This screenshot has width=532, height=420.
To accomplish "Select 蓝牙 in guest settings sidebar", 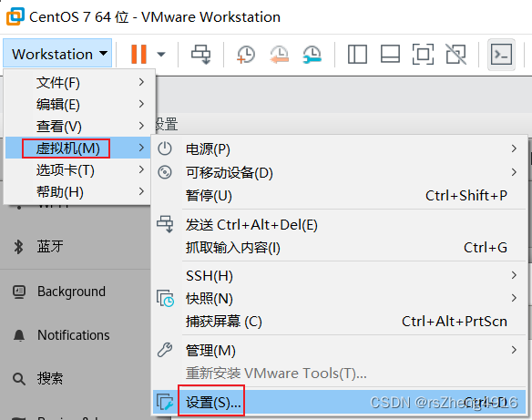I will [50, 246].
